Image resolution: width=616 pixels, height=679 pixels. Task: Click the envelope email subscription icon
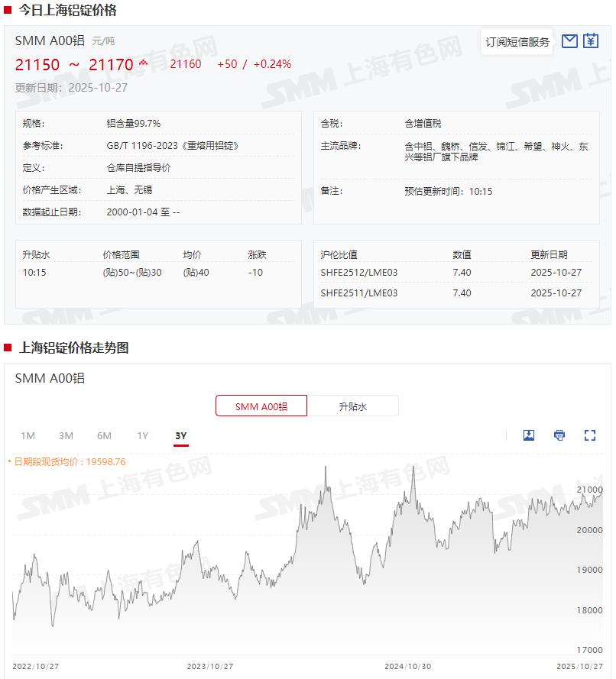coord(569,41)
